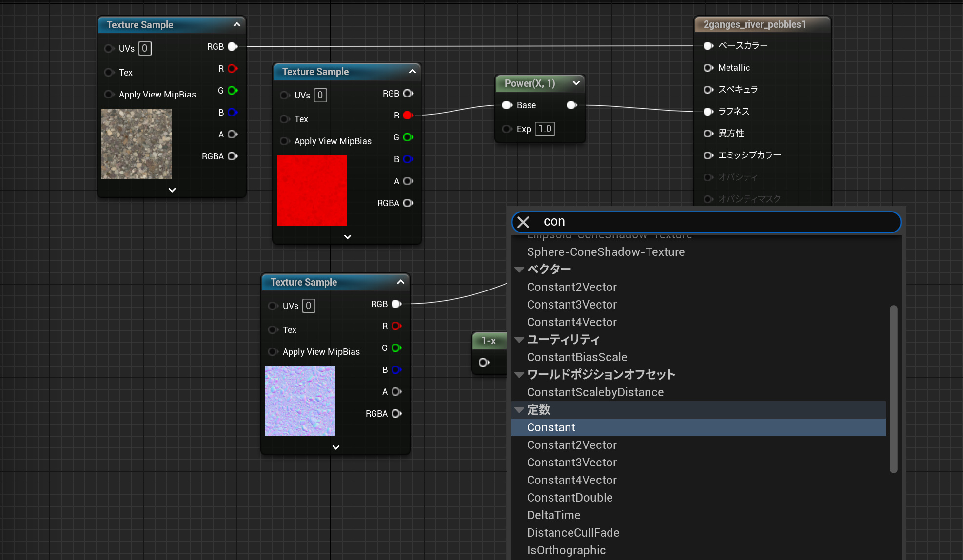Expand bottom chevron of middle Texture Sample node
This screenshot has width=963, height=560.
(348, 237)
